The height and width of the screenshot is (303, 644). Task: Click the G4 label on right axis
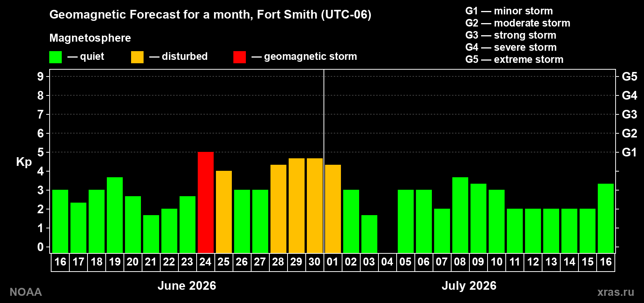click(x=629, y=95)
